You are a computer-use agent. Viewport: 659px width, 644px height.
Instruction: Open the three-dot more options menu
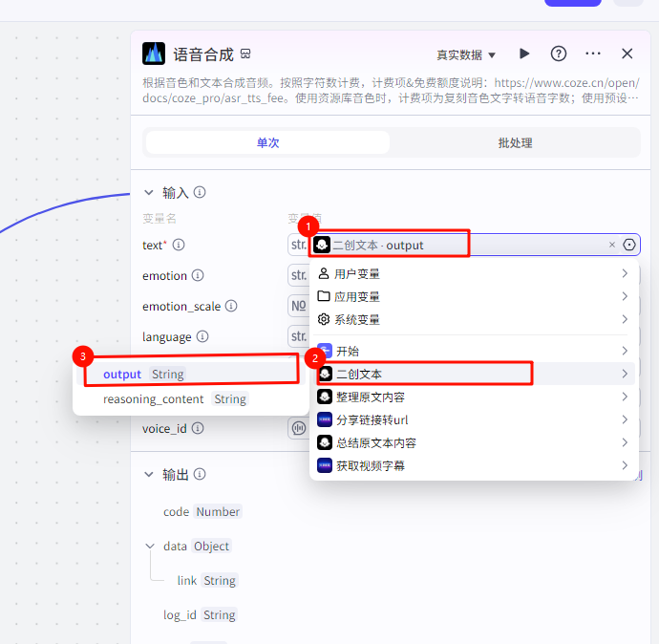[593, 54]
